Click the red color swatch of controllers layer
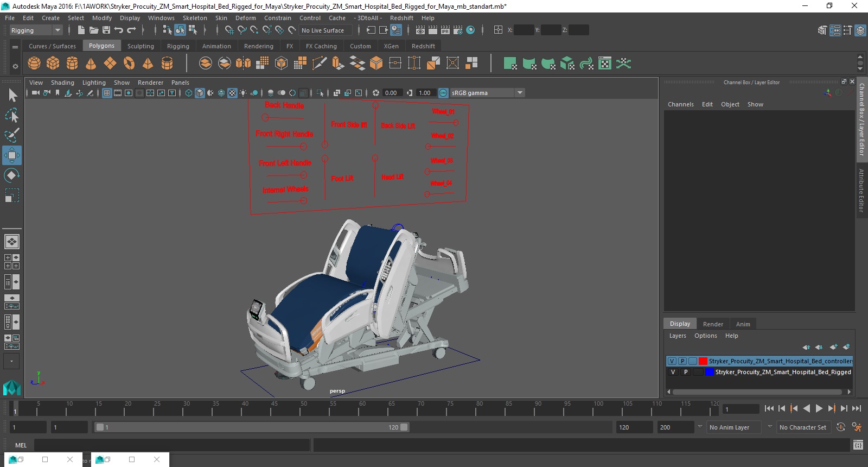This screenshot has height=467, width=868. pyautogui.click(x=703, y=361)
